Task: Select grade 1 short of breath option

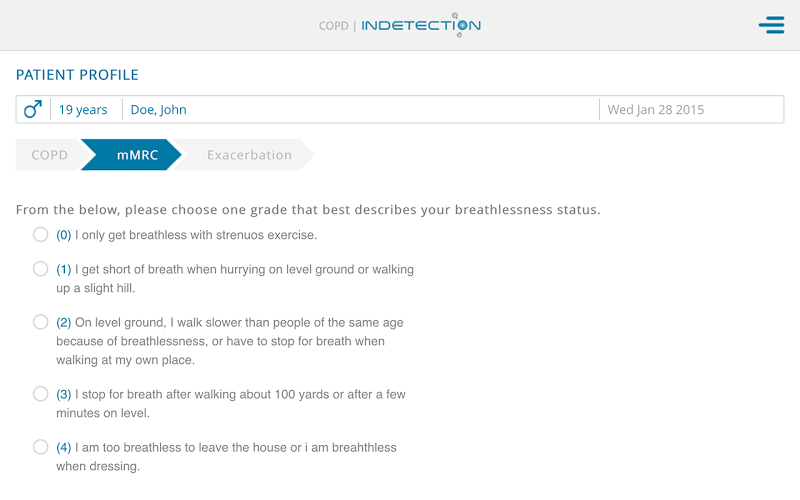Action: [x=40, y=269]
